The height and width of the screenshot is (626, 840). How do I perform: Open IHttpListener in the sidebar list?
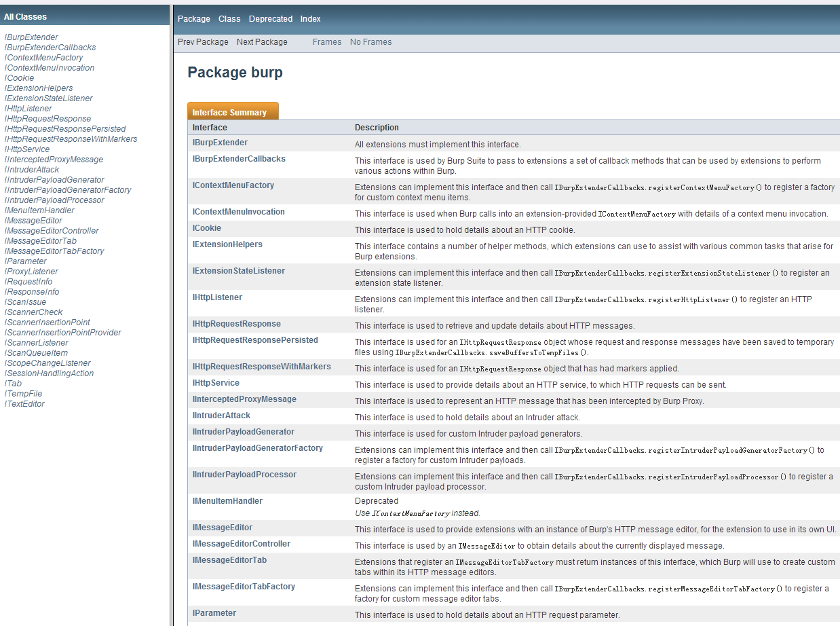pos(28,109)
